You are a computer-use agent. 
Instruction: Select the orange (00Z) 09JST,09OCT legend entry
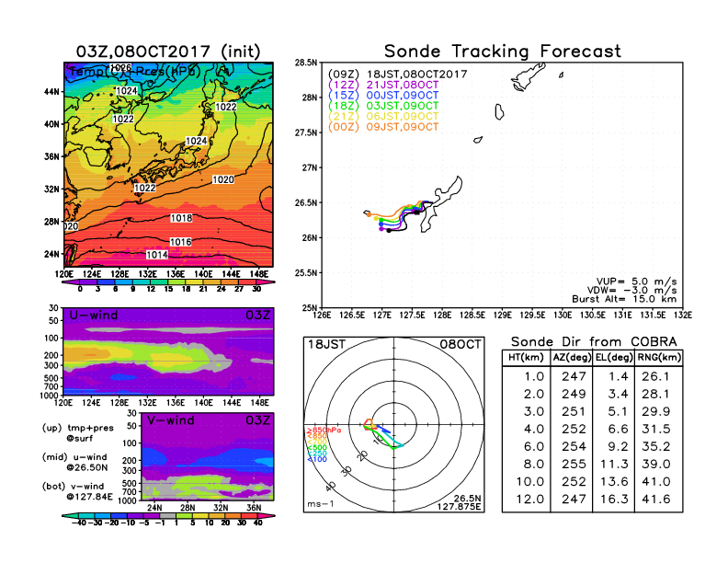(x=383, y=127)
